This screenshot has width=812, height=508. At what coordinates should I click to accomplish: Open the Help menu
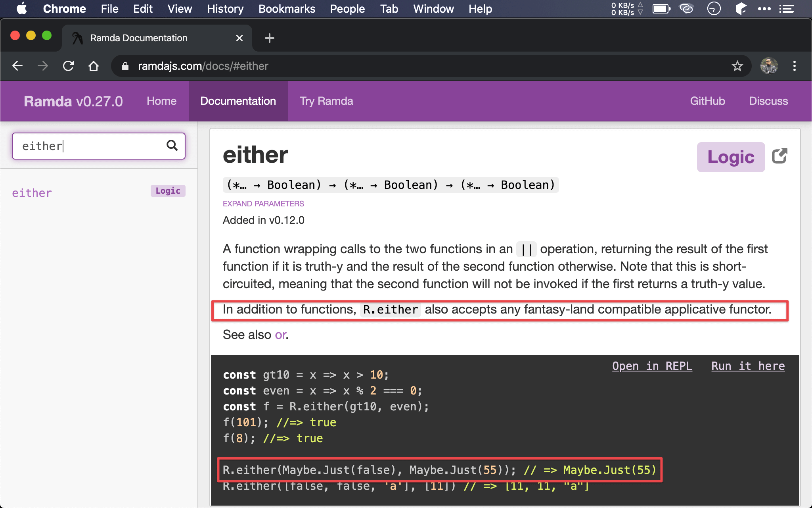tap(480, 9)
